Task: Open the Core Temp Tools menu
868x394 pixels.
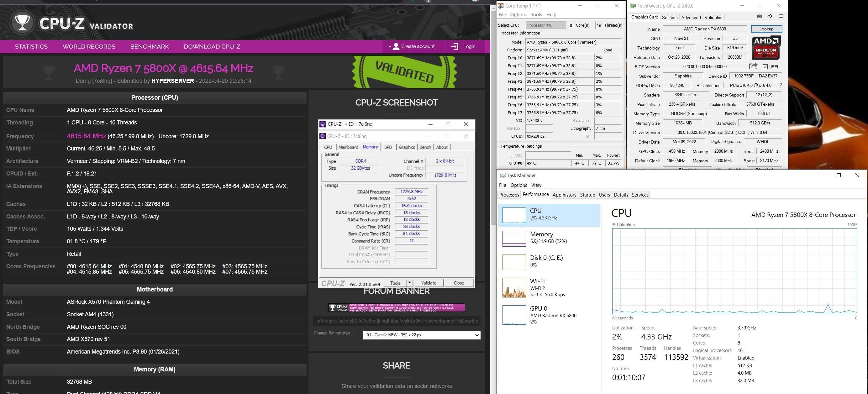Action: click(536, 14)
